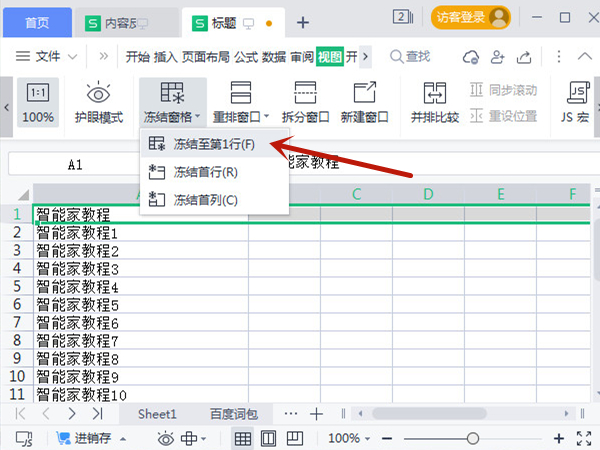
Task: Expand the 冻结窗格 freeze panes dropdown
Action: [173, 117]
